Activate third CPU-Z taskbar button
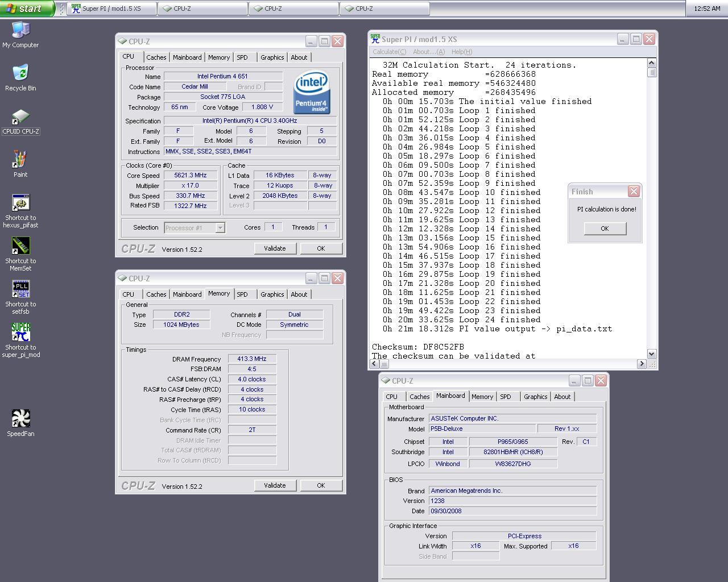The image size is (728, 582). (x=385, y=9)
